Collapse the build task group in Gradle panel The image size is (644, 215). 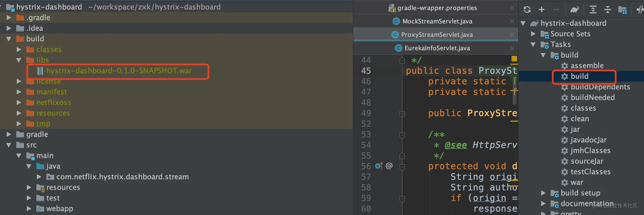543,55
